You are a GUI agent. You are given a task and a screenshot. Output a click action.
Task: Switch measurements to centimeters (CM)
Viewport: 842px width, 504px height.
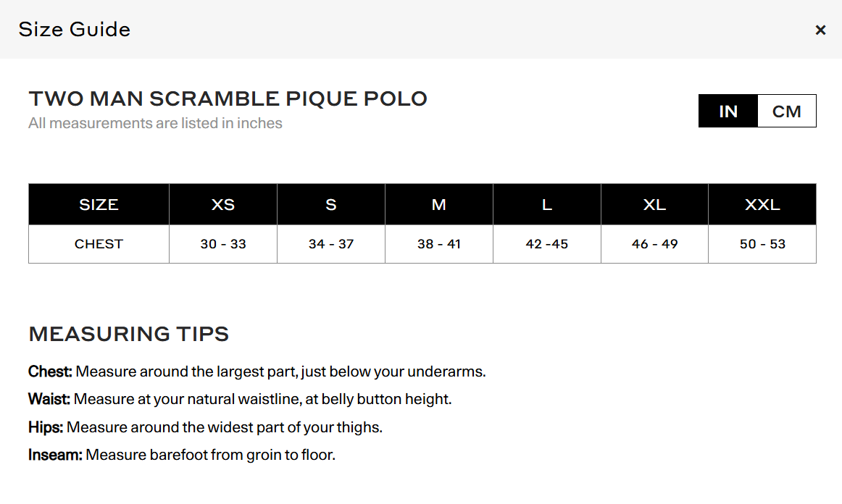(x=787, y=112)
